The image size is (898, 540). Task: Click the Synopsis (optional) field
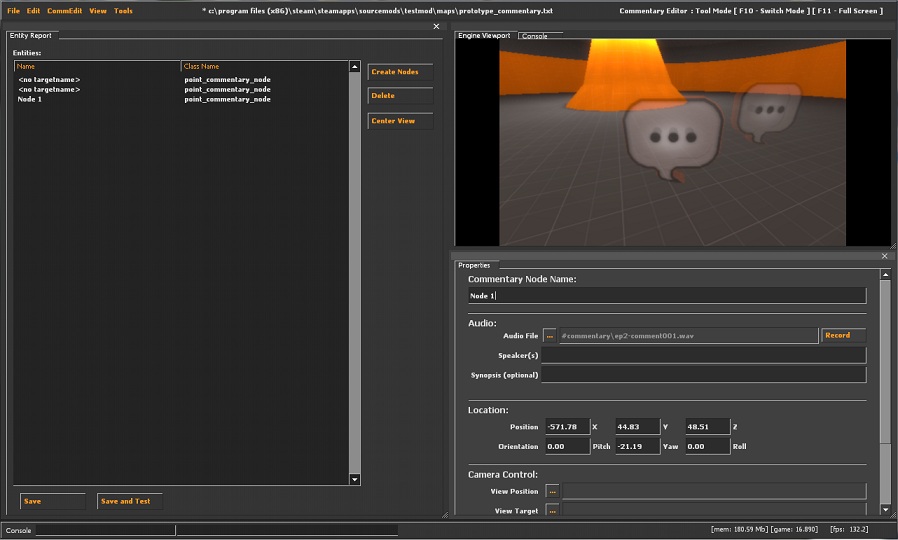704,375
